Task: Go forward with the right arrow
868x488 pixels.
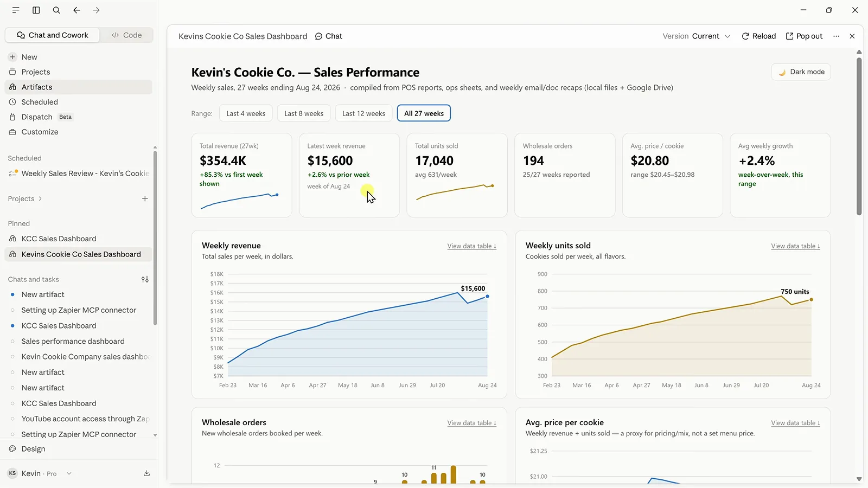Action: pyautogui.click(x=96, y=10)
